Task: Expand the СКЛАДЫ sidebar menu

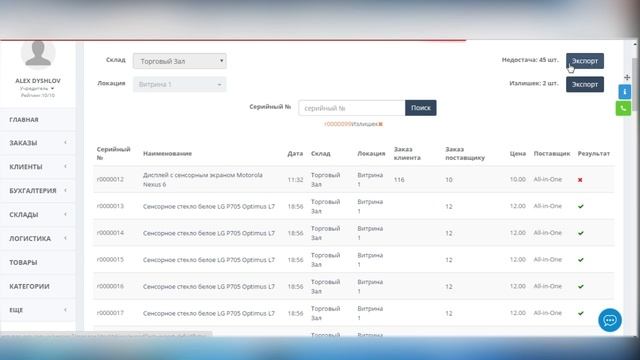Action: [x=38, y=215]
